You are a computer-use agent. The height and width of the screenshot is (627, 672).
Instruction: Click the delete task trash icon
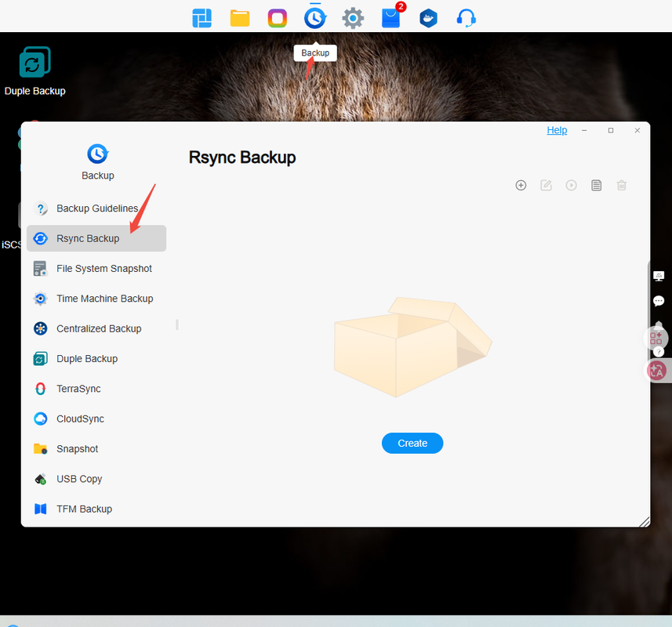(x=622, y=185)
